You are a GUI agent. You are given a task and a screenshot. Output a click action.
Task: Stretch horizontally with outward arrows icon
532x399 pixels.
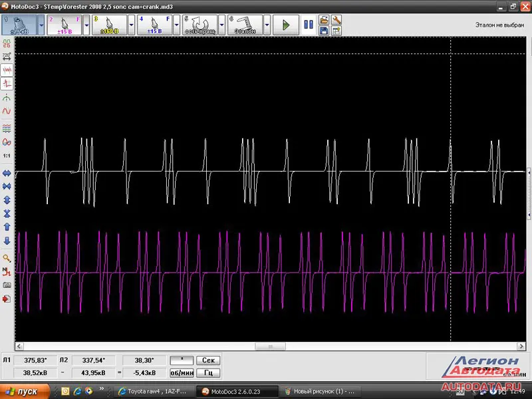(x=7, y=174)
